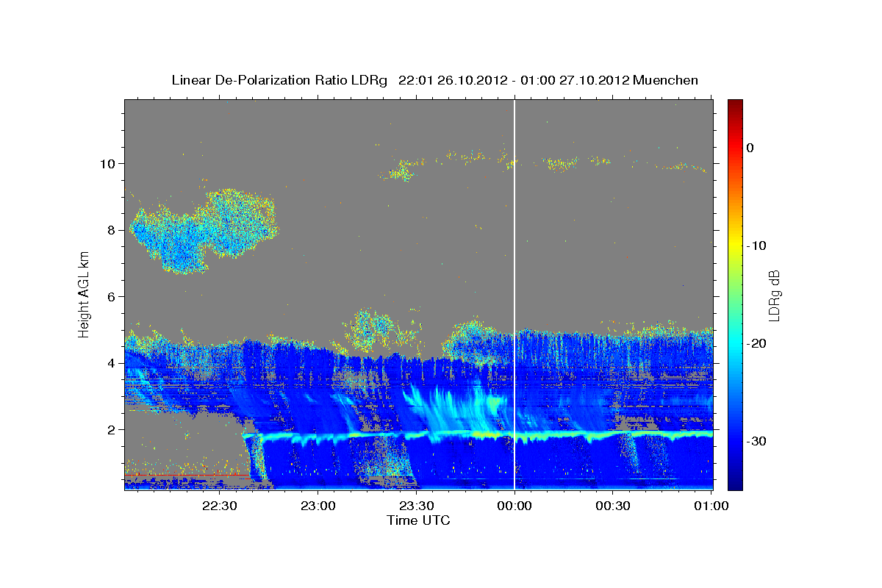The width and height of the screenshot is (882, 588).
Task: Select the 23:00 time tick label
Action: [x=318, y=506]
